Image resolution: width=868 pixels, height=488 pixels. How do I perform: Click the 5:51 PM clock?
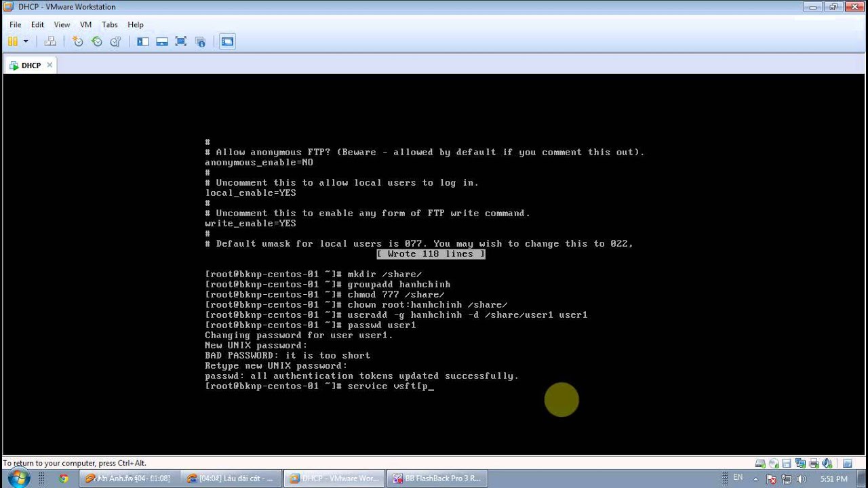(x=833, y=479)
